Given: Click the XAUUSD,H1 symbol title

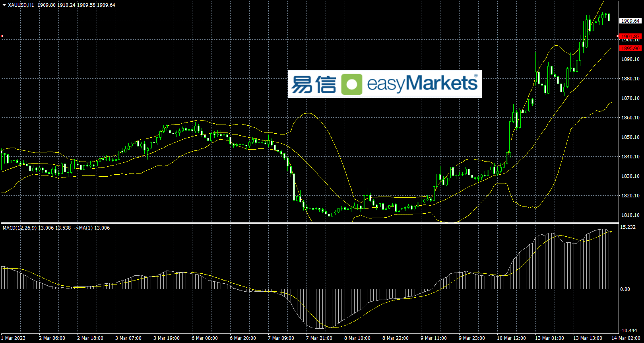Looking at the screenshot, I should 21,5.
